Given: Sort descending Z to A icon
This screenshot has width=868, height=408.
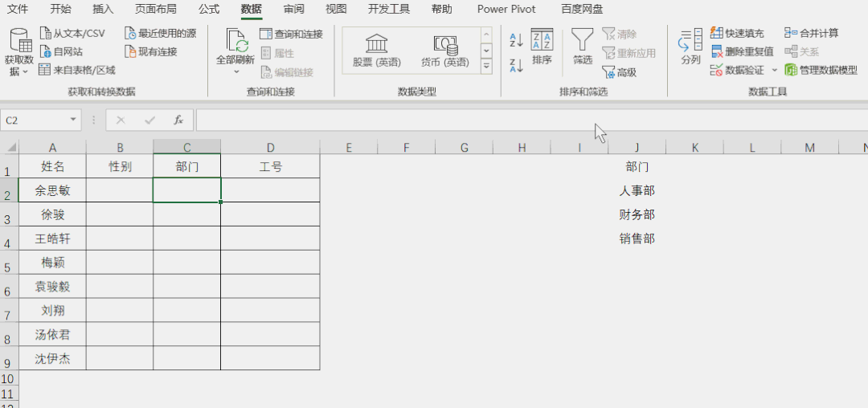Looking at the screenshot, I should pos(517,66).
